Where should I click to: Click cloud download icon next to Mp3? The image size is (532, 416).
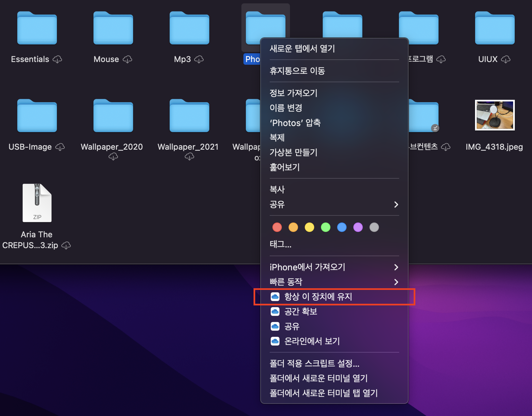[199, 59]
